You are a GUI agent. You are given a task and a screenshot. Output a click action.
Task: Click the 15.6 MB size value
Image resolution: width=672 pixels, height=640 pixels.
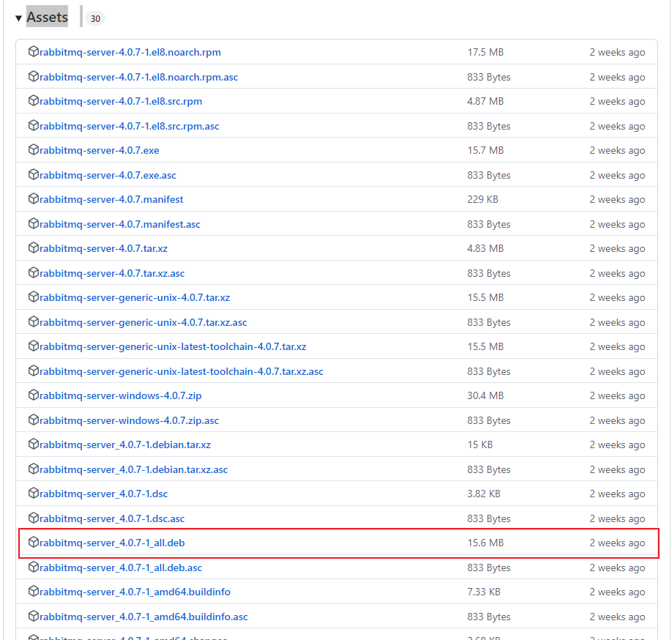click(x=485, y=543)
